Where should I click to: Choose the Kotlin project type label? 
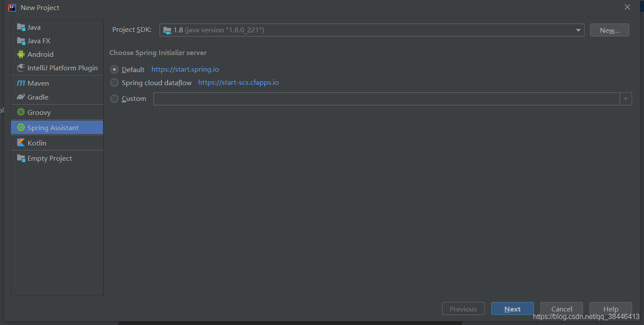click(x=37, y=143)
